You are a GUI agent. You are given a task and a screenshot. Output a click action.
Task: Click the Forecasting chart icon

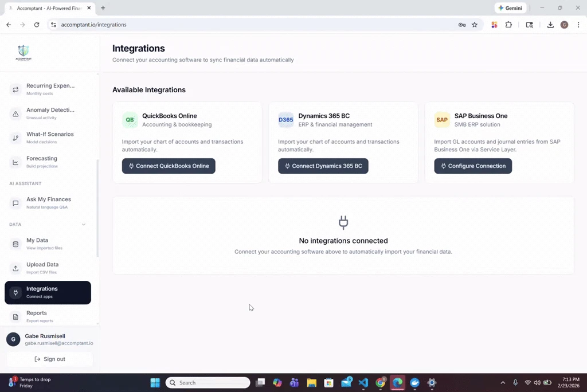point(15,163)
